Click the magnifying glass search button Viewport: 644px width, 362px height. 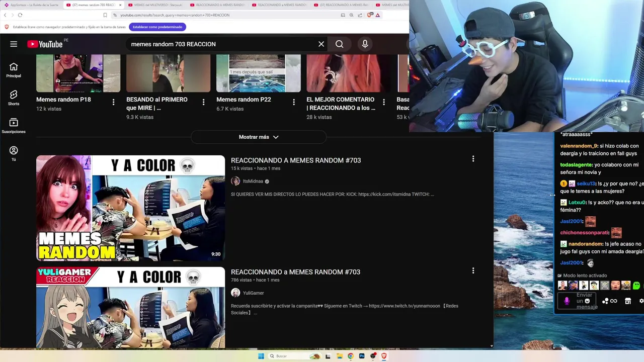click(340, 44)
